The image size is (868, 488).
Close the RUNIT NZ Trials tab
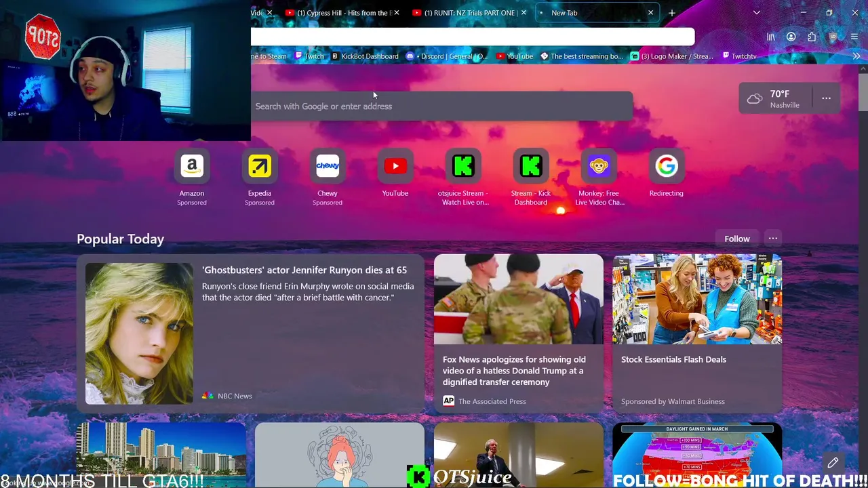point(524,13)
